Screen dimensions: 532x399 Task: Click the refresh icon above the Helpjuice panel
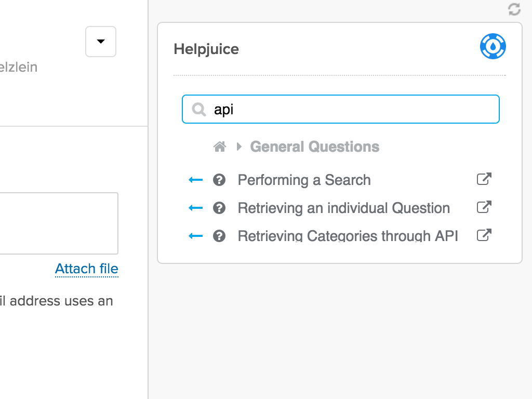click(514, 9)
